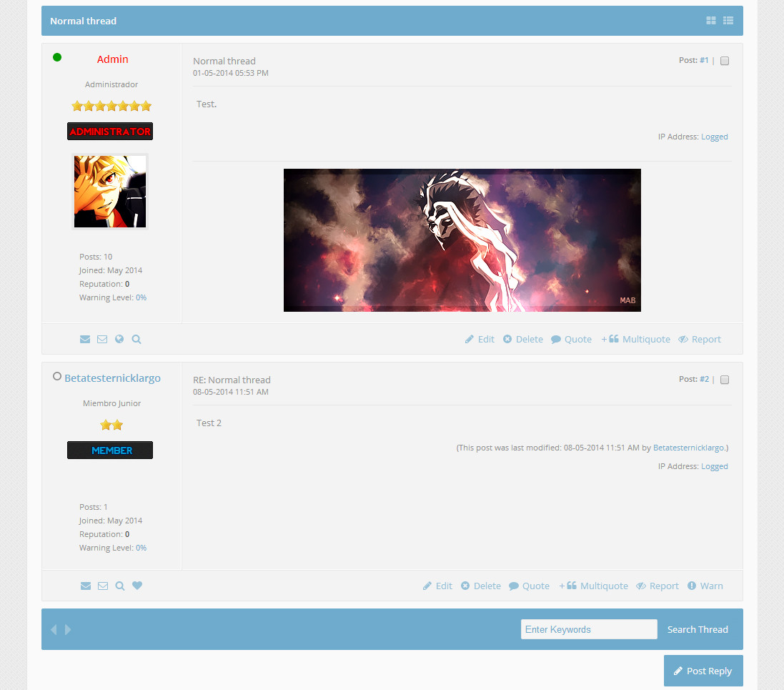Click the 'Administrador' user title
Image resolution: width=784 pixels, height=690 pixels.
[x=111, y=84]
